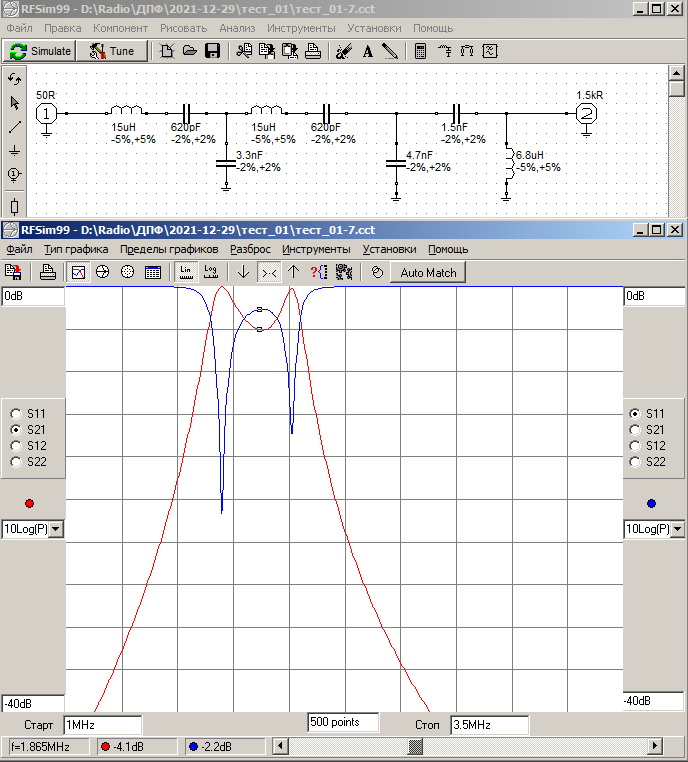
Task: Switch to polar plot view
Action: tap(127, 272)
